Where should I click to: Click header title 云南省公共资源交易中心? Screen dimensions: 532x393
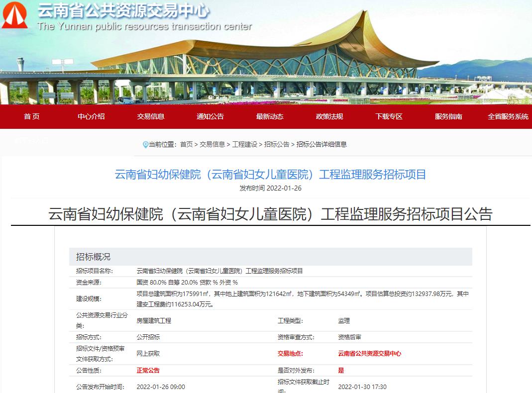coord(123,10)
